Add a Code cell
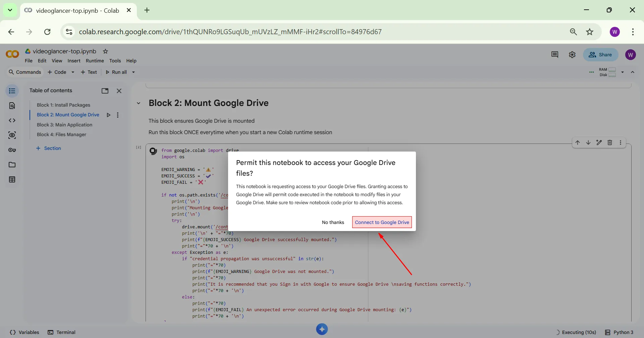Image resolution: width=644 pixels, height=338 pixels. point(57,72)
